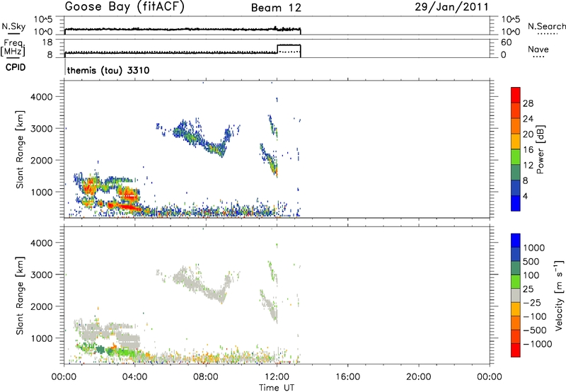
Task: Select the 'Slant Range [km]' title of the velocity panel
Action: coord(20,296)
